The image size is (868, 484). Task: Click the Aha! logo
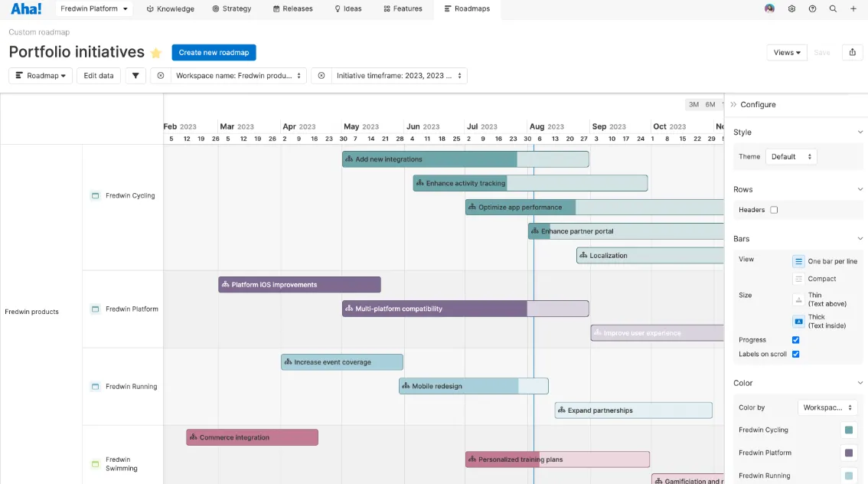point(26,9)
